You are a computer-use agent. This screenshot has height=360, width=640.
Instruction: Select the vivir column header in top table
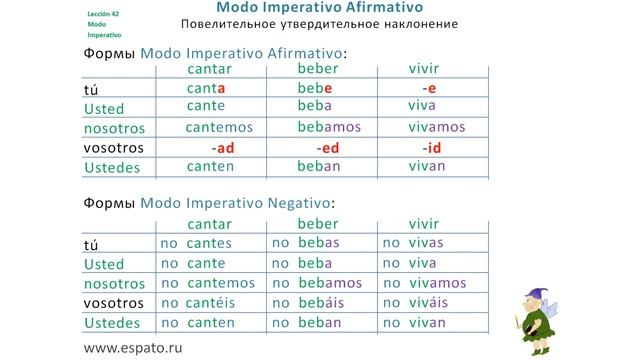coord(424,68)
